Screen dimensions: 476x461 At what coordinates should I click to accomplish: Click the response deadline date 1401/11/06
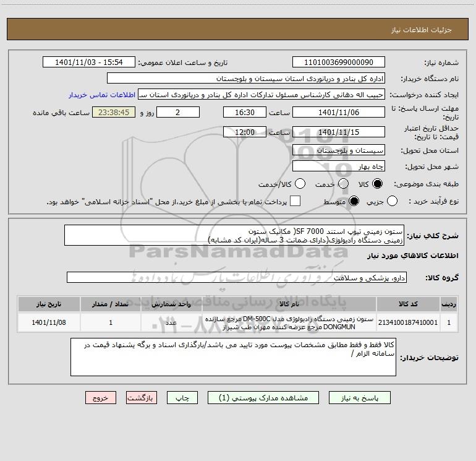coord(339,112)
